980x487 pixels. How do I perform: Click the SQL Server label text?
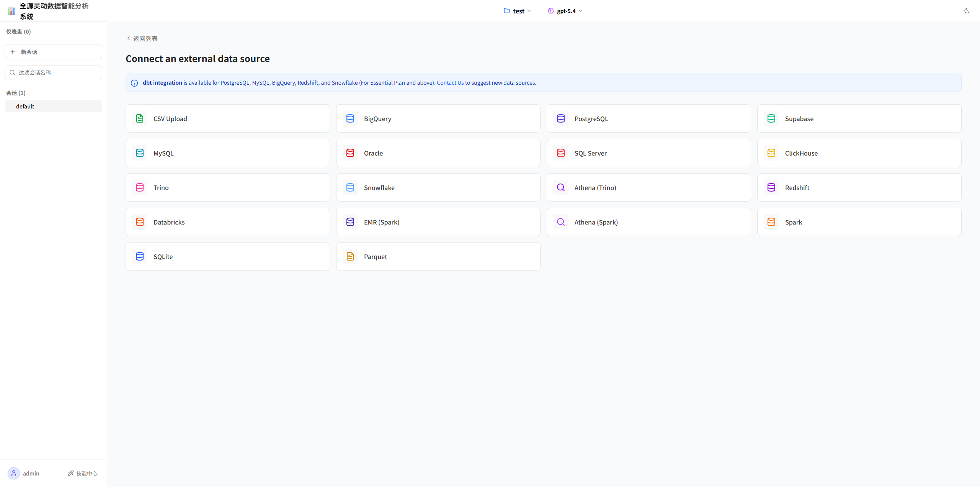(591, 153)
